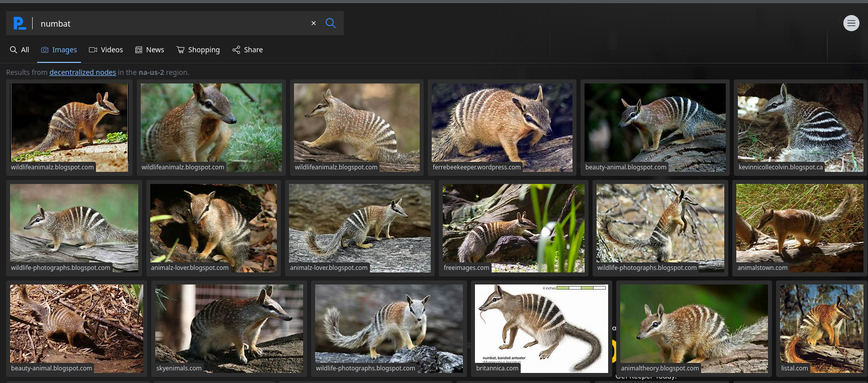View the skyenimals.com numbat photo
The image size is (868, 383).
(229, 327)
